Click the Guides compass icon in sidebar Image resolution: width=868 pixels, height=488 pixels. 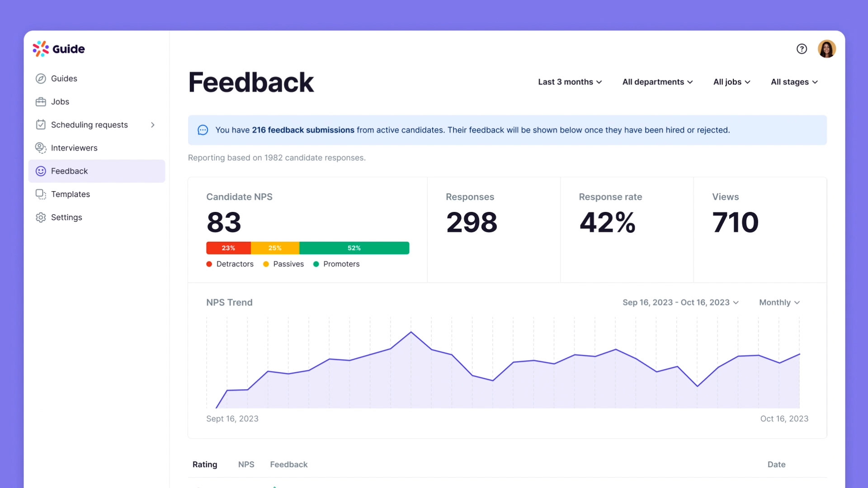(41, 79)
